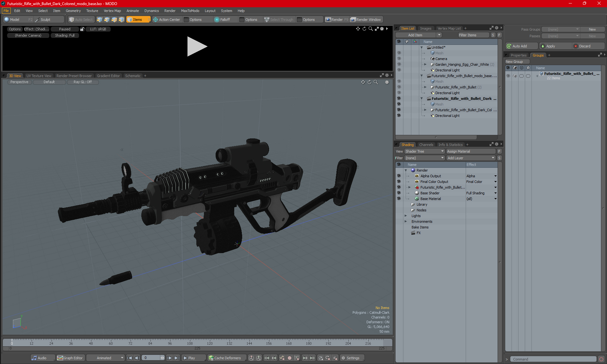Switch to UV Texture View tab

click(39, 76)
